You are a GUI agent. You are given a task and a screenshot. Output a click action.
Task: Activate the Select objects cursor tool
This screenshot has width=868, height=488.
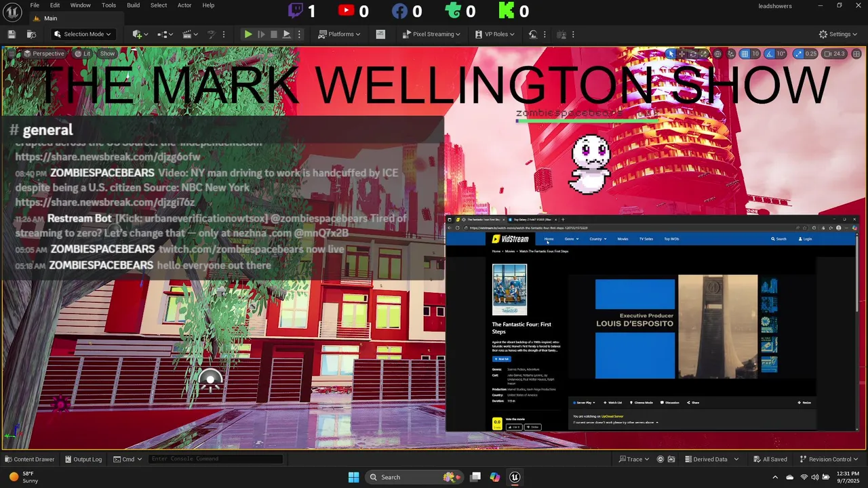click(x=671, y=54)
